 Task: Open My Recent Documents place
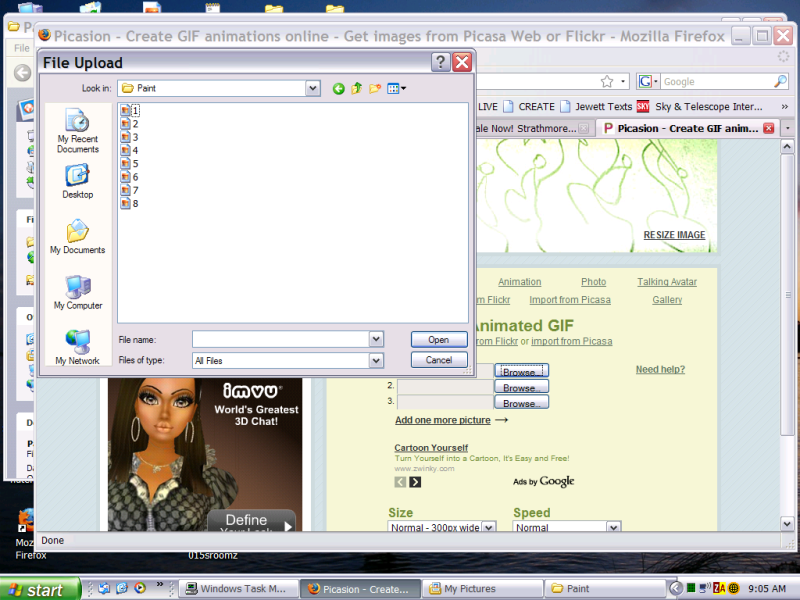(x=78, y=131)
